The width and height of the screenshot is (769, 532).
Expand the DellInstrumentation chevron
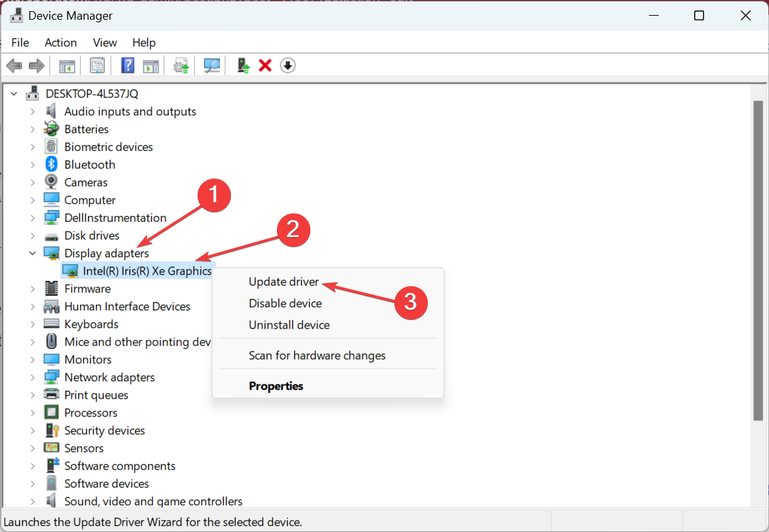(32, 218)
